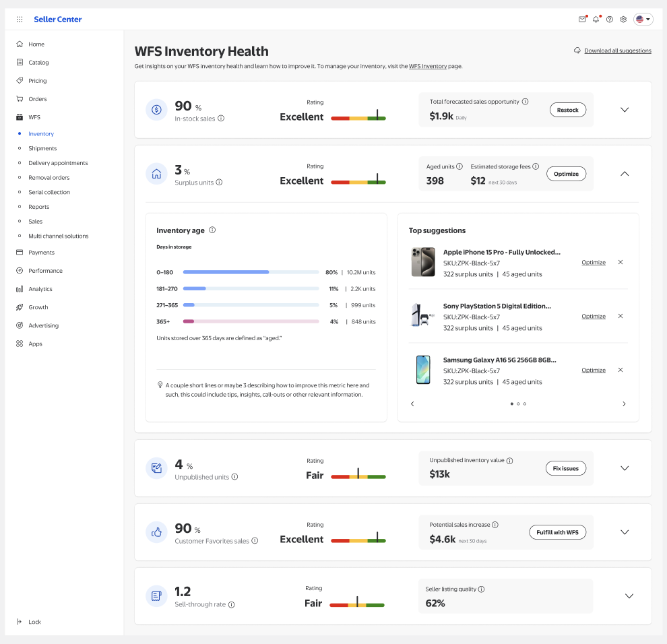Click info icon beside Sell-through rate

pos(231,605)
